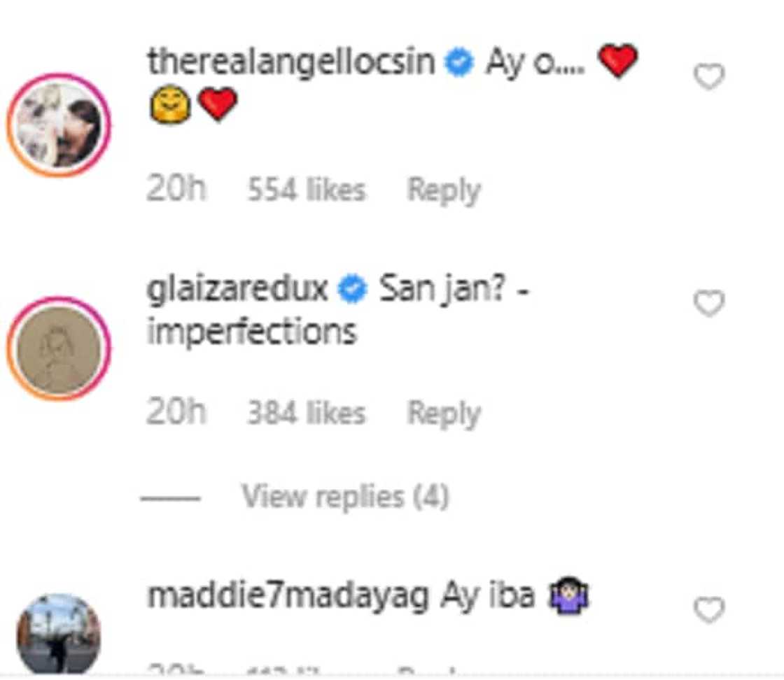784x680 pixels.
Task: Like glaizaredux's comment with the heart
Action: pos(708,304)
